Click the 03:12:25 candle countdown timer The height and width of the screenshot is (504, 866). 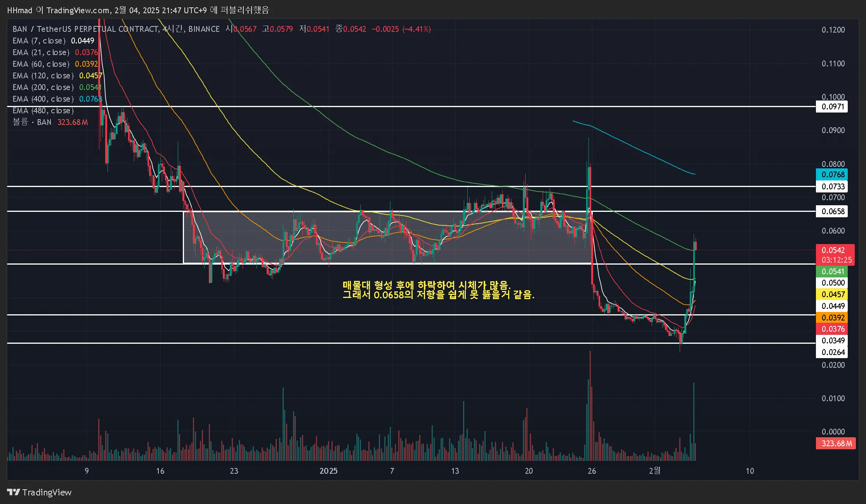pyautogui.click(x=836, y=260)
